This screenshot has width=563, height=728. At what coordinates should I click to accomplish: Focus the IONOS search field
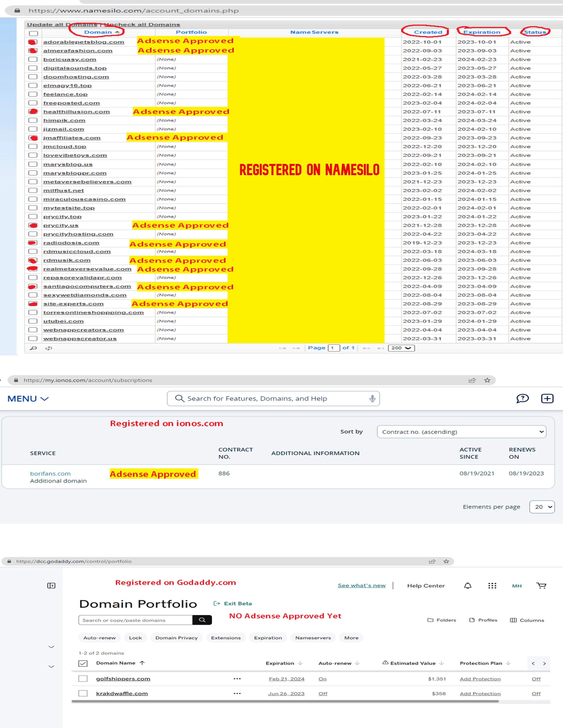pos(273,398)
